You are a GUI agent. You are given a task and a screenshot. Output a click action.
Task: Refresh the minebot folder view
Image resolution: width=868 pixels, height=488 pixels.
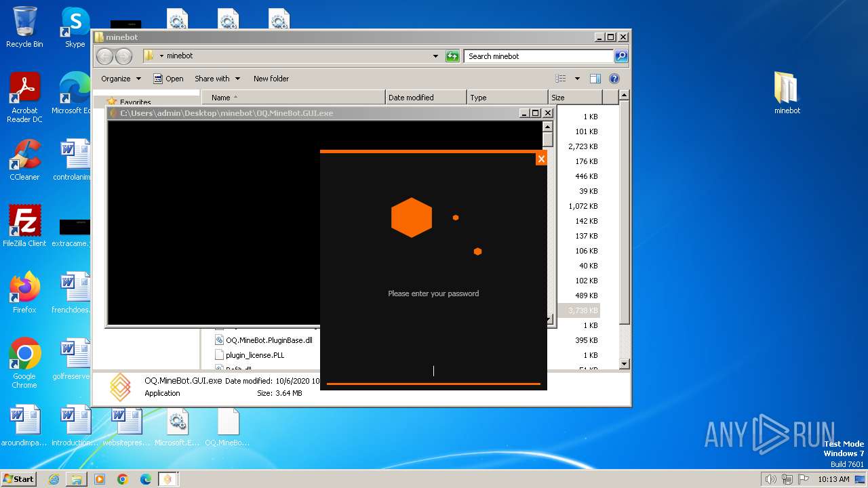pos(452,56)
